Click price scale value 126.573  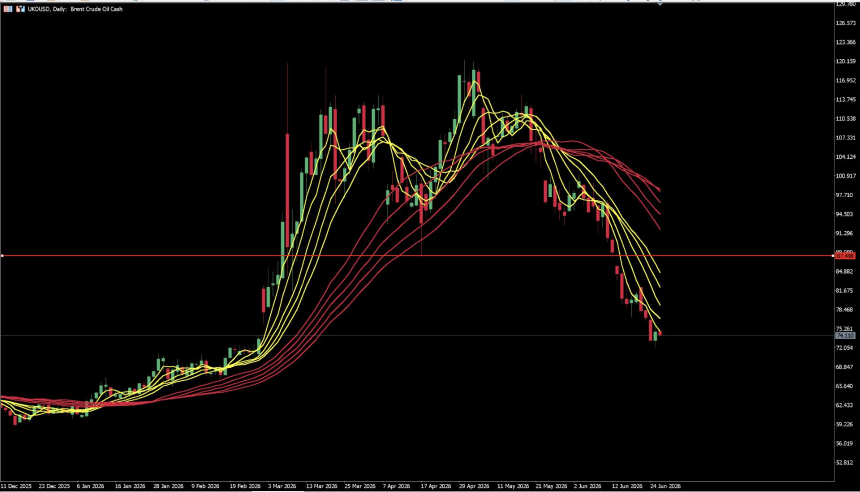click(x=845, y=23)
